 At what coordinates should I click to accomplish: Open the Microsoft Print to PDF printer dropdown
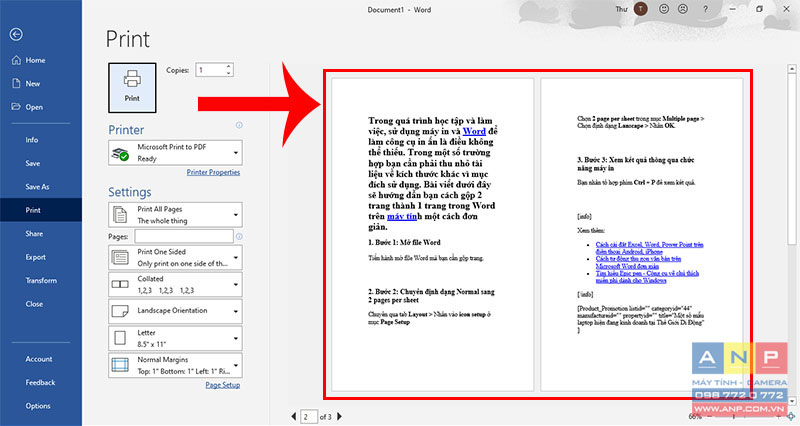(x=175, y=153)
